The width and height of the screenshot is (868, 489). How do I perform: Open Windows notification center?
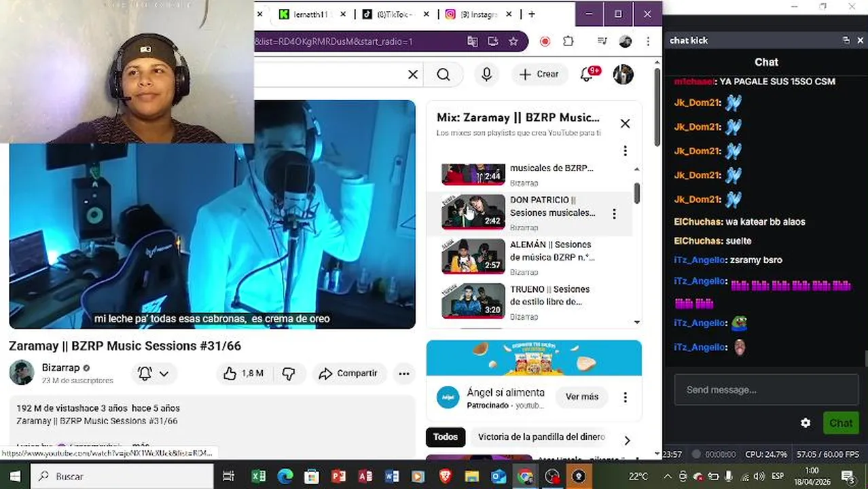848,476
